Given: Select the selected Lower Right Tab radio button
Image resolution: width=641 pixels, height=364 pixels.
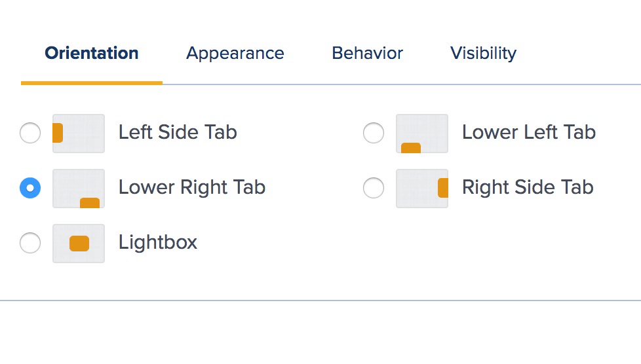Looking at the screenshot, I should (30, 188).
